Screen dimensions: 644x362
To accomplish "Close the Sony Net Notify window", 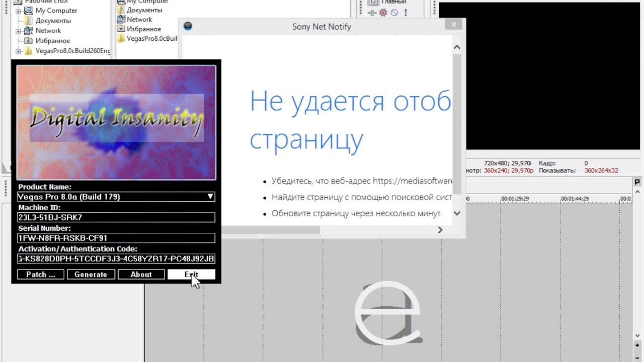I will tap(454, 24).
